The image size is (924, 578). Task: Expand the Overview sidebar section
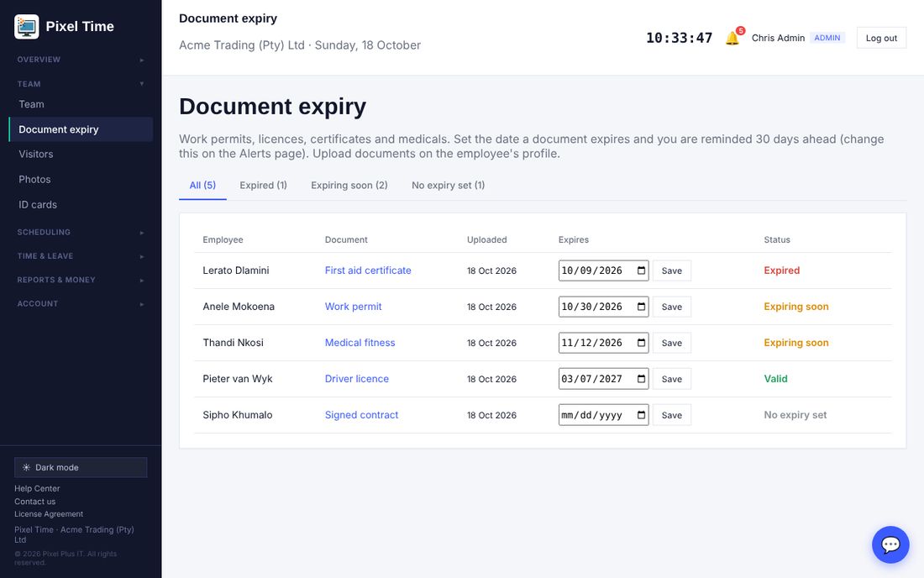[81, 60]
